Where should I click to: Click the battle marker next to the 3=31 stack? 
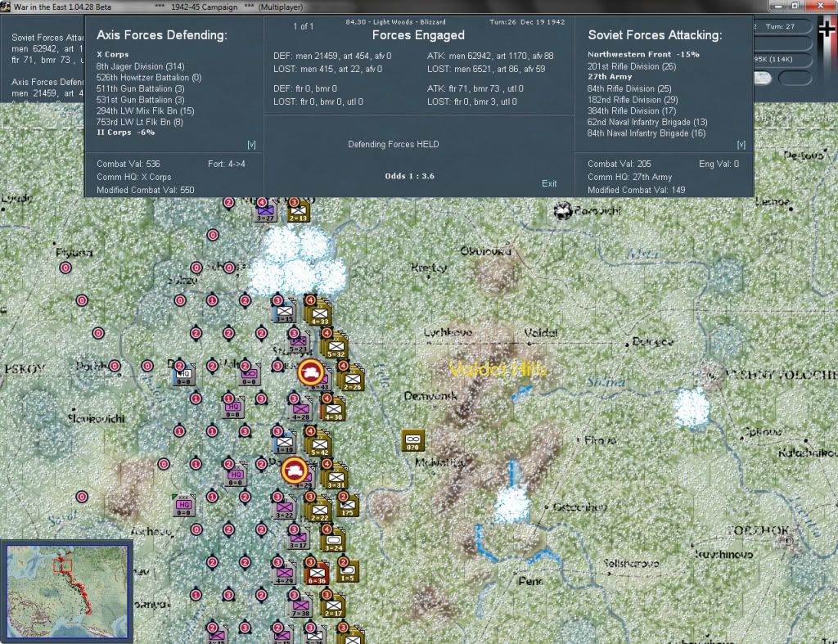click(x=294, y=471)
